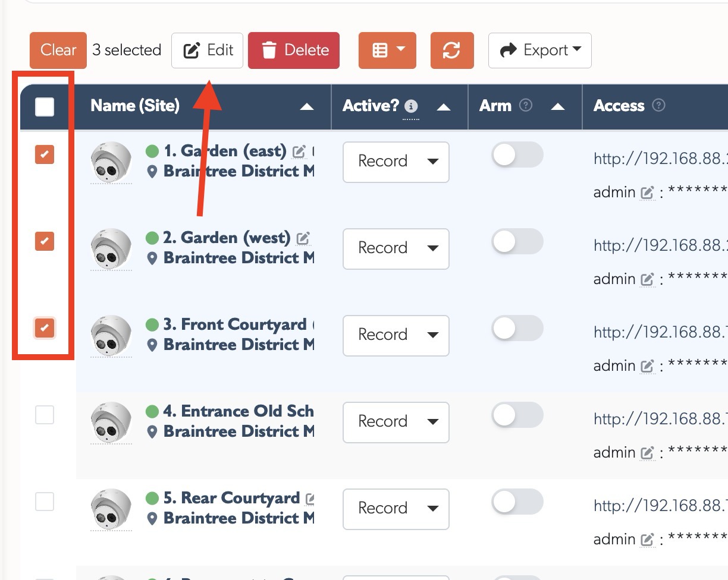Check the row for "4. Entrance Old Sch"
728x580 pixels.
click(43, 415)
